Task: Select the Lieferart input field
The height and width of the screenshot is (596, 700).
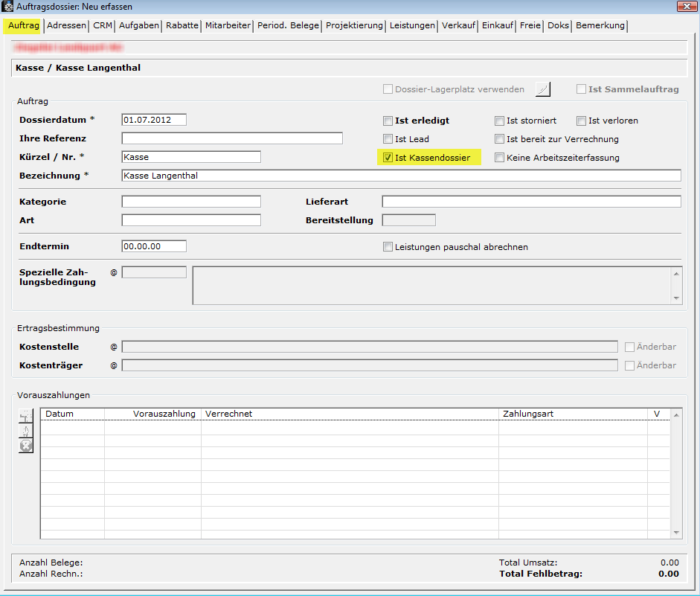Action: click(531, 202)
